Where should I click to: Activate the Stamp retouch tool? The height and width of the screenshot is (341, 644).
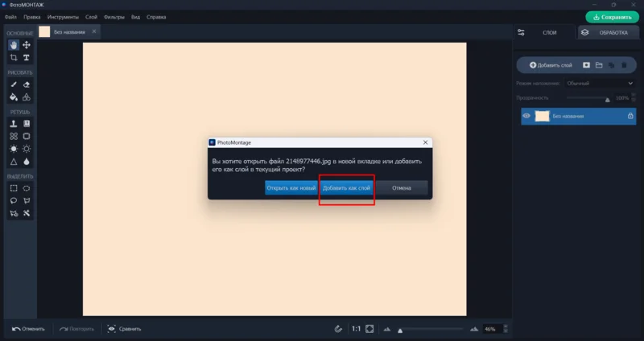click(x=14, y=124)
